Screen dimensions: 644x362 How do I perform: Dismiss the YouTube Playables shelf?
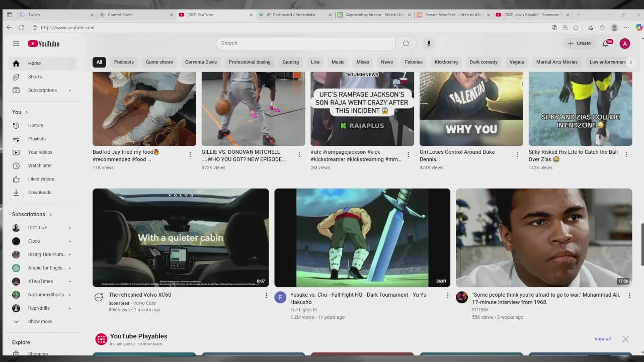click(625, 339)
